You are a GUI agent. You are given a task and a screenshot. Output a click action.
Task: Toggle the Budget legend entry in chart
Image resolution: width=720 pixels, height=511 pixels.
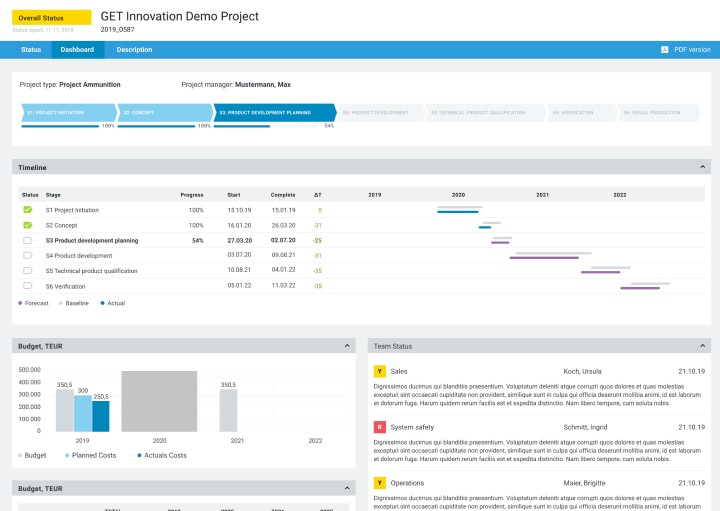[x=32, y=455]
